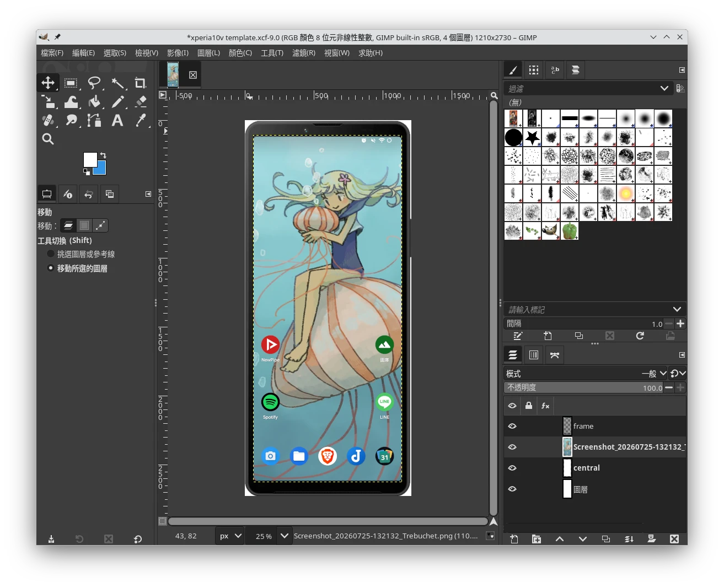Open the 選取(S) menu
724x588 pixels.
pyautogui.click(x=115, y=53)
